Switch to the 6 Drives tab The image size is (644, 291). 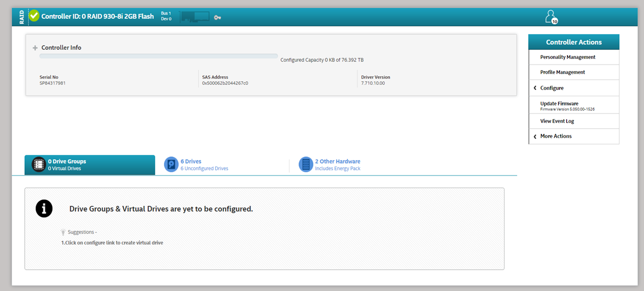tap(222, 165)
